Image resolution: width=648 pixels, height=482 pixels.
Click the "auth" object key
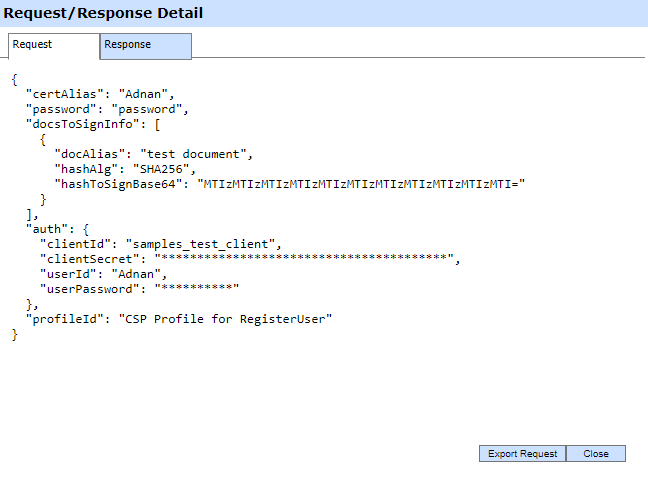click(46, 229)
